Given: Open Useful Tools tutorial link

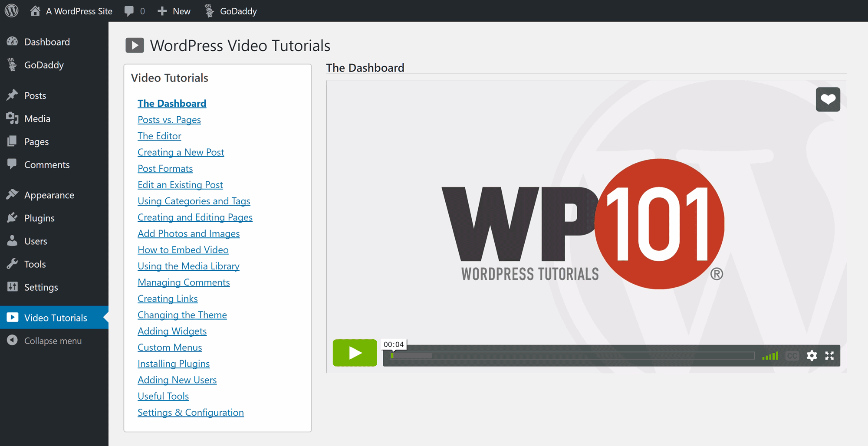Looking at the screenshot, I should point(163,396).
